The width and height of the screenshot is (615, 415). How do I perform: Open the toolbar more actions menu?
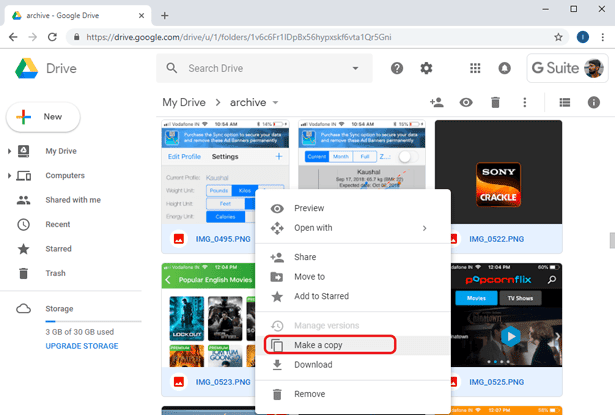point(525,102)
